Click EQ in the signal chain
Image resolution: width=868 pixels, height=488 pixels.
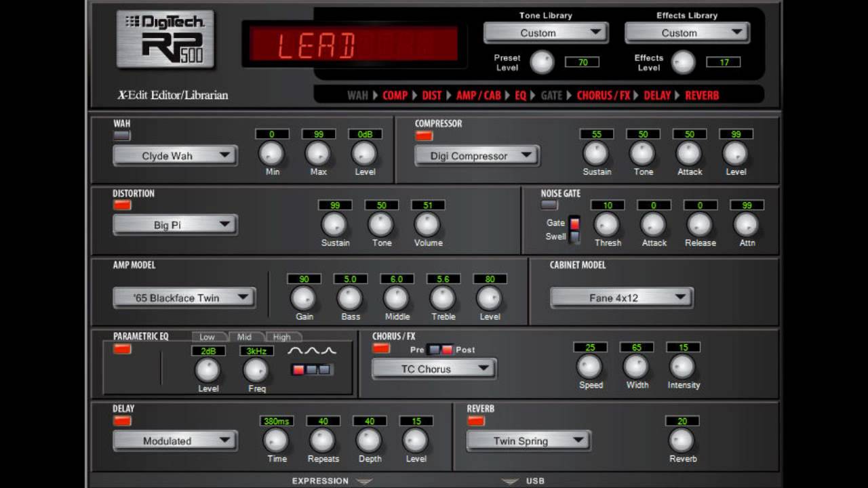point(520,96)
